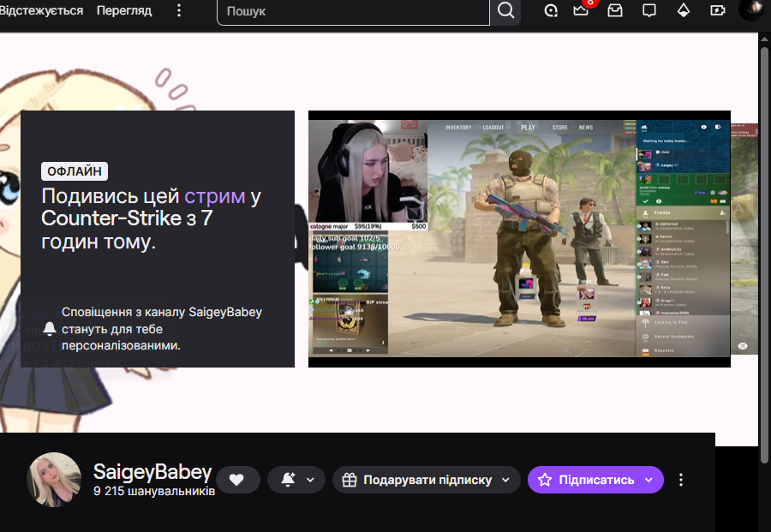Open the SaigeyBabey channel name link
The height and width of the screenshot is (532, 771).
click(x=152, y=472)
